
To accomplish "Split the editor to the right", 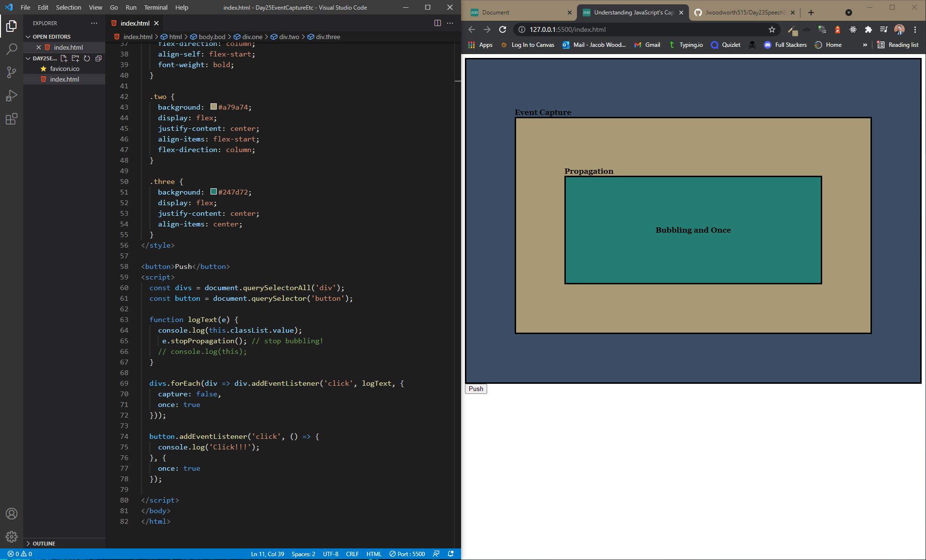I will 437,23.
